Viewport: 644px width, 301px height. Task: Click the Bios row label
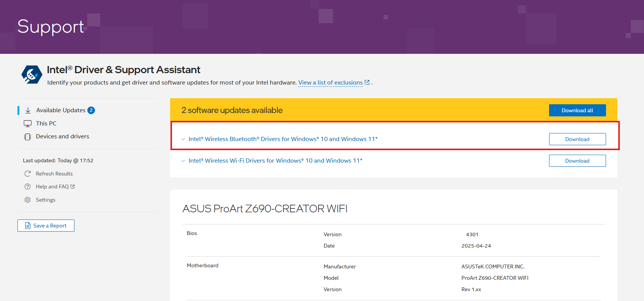point(192,234)
